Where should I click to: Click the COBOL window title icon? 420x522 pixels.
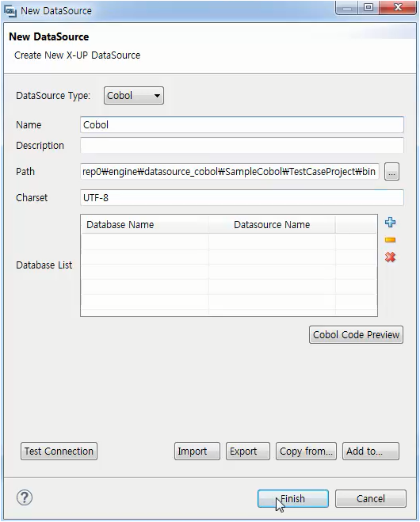click(x=10, y=11)
